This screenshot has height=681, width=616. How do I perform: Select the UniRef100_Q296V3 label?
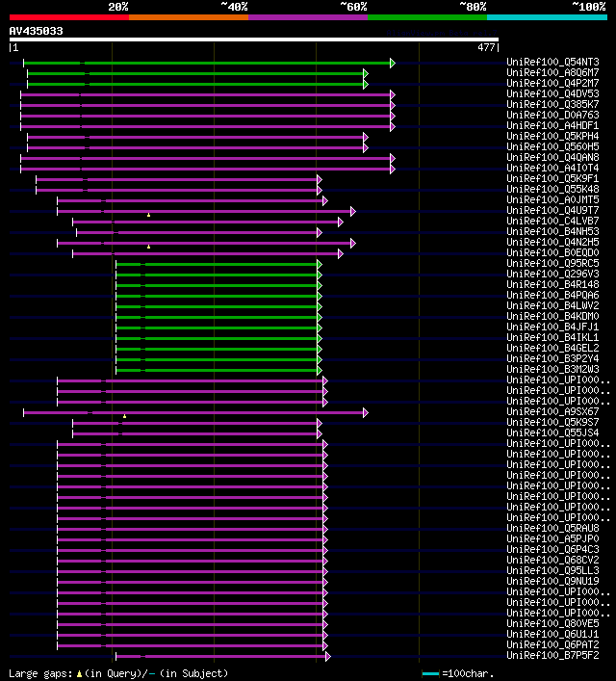552,275
